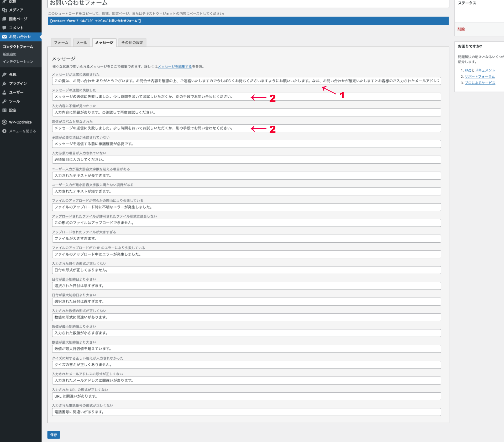Click the red 削除 delete link
This screenshot has width=504, height=442.
461,29
